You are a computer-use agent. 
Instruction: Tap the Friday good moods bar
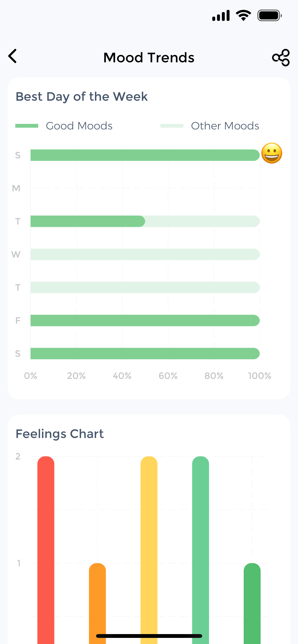click(145, 320)
